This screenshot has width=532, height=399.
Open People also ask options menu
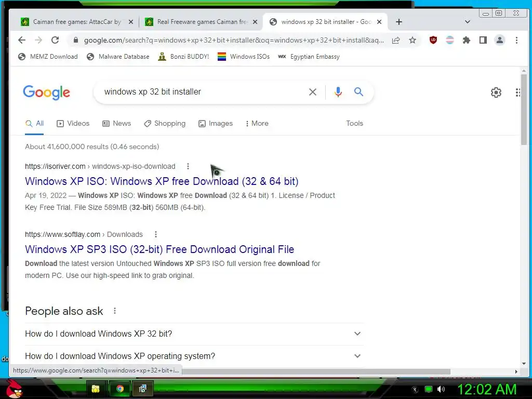pyautogui.click(x=115, y=311)
